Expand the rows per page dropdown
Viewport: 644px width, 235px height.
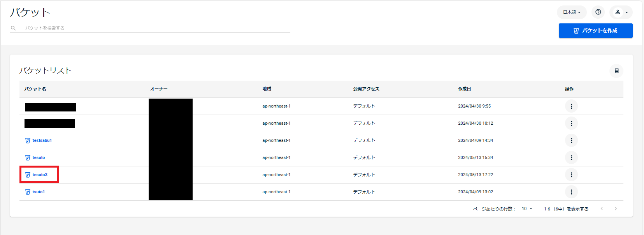coord(527,209)
